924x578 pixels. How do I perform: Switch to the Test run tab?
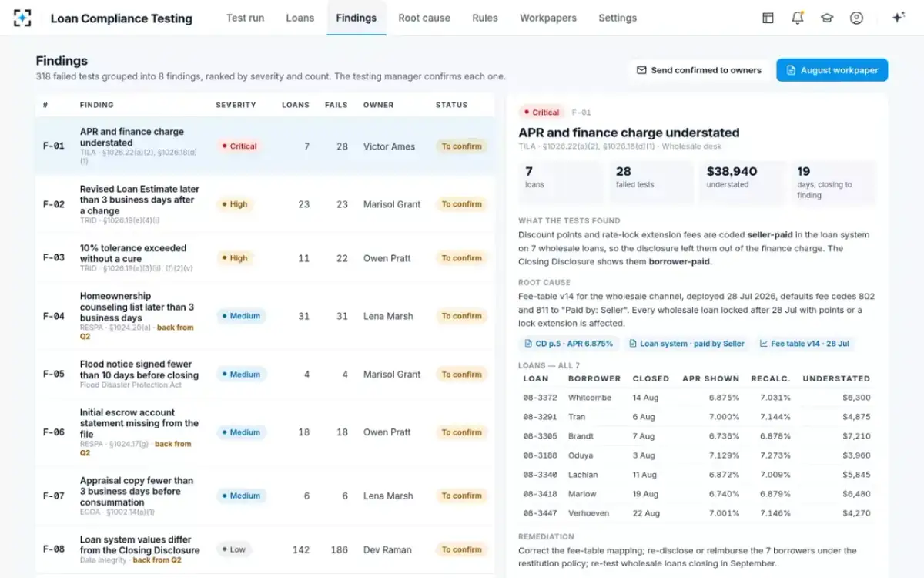(245, 18)
